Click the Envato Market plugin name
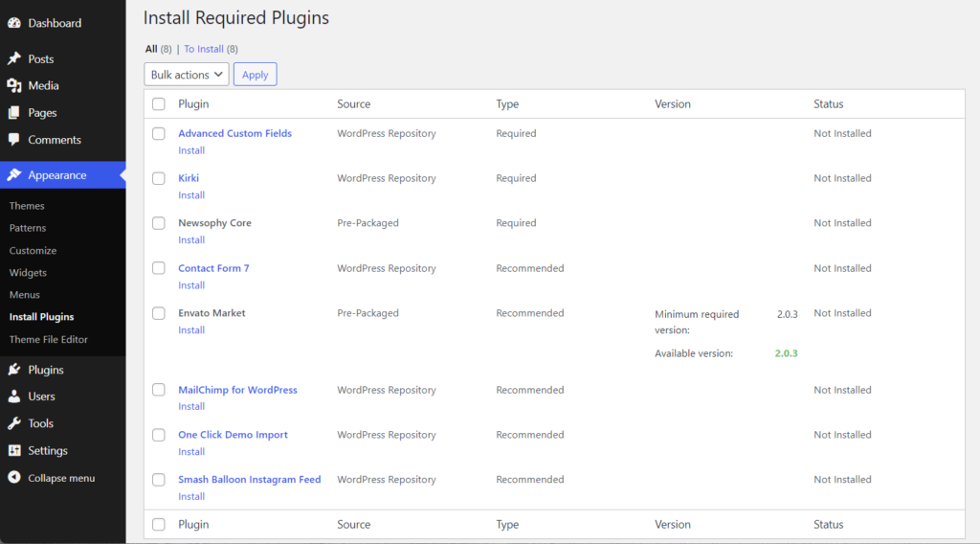The image size is (980, 544). pos(212,313)
